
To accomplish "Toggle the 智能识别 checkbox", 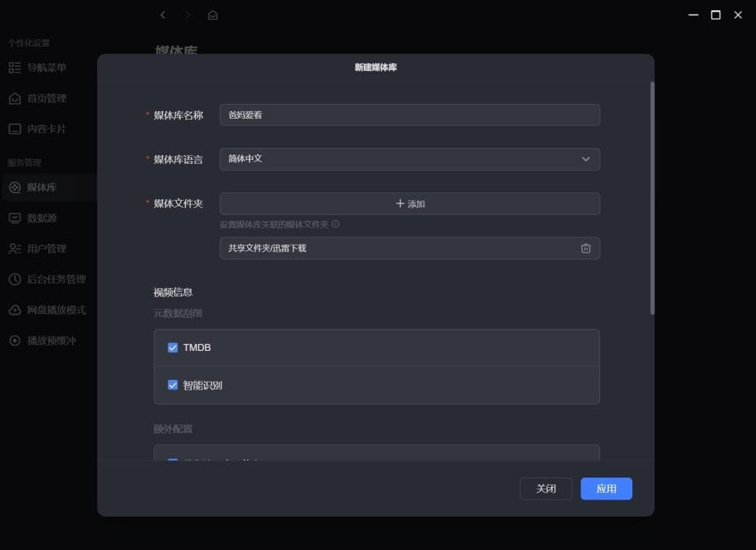I will pos(172,385).
